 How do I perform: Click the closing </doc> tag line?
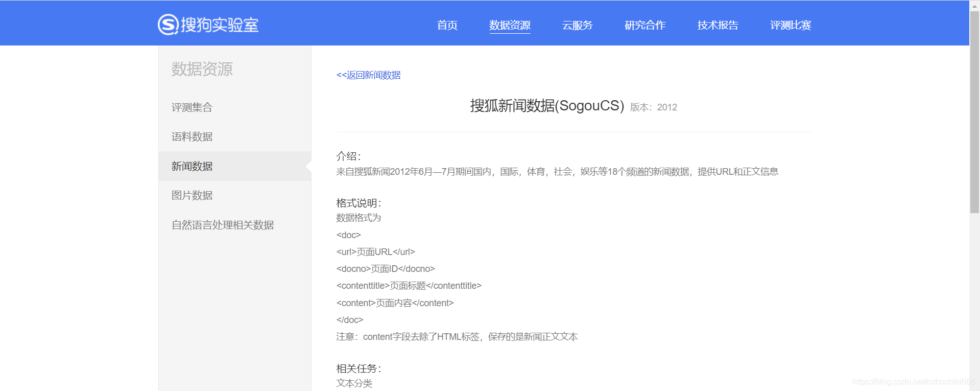(x=350, y=320)
